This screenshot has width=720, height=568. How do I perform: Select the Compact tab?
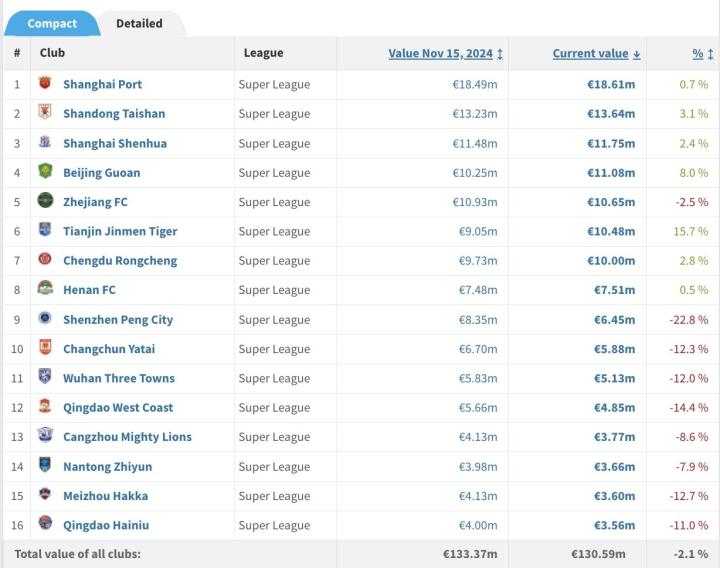pyautogui.click(x=51, y=23)
